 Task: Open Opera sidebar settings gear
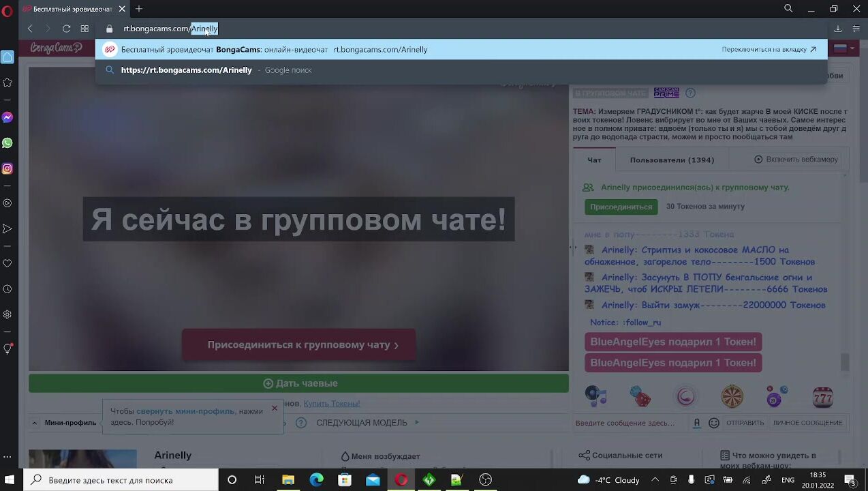coord(7,314)
